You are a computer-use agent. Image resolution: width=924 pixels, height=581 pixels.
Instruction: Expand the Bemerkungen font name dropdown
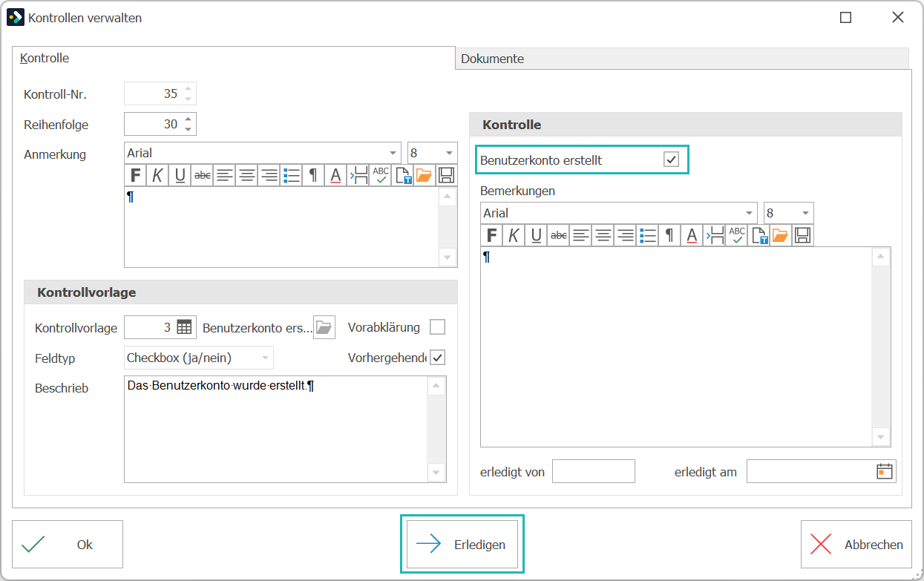[x=749, y=213]
